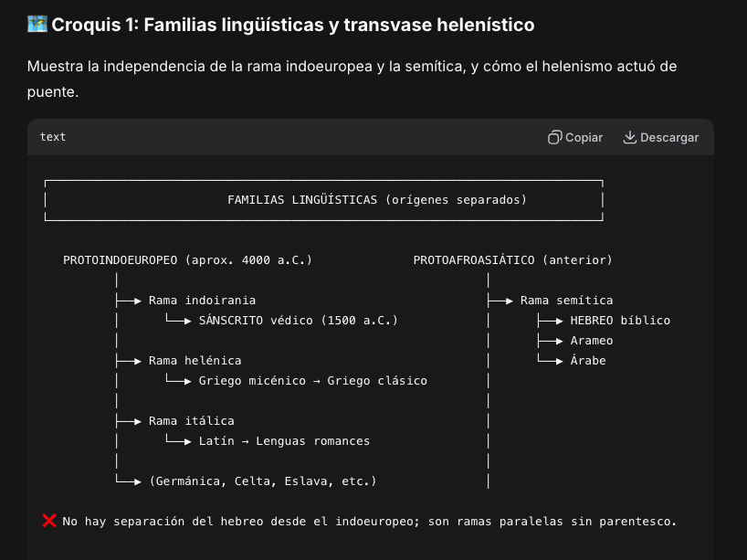Click the Lenguas romances text
Screen dimensions: 747x560
click(312, 441)
